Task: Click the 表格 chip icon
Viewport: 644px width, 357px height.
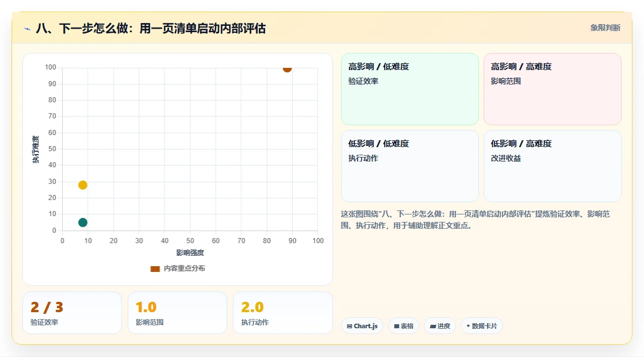Action: pos(397,326)
